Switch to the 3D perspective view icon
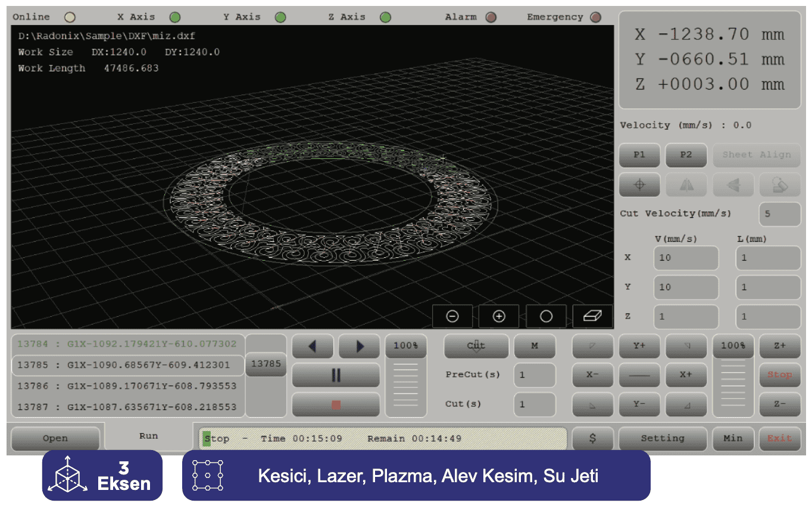The image size is (812, 506). 593,316
